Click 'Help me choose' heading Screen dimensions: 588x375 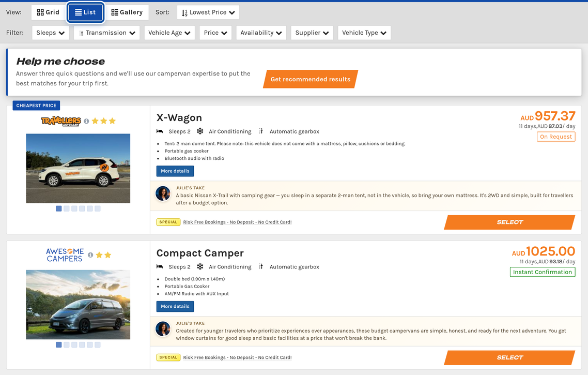(x=60, y=61)
